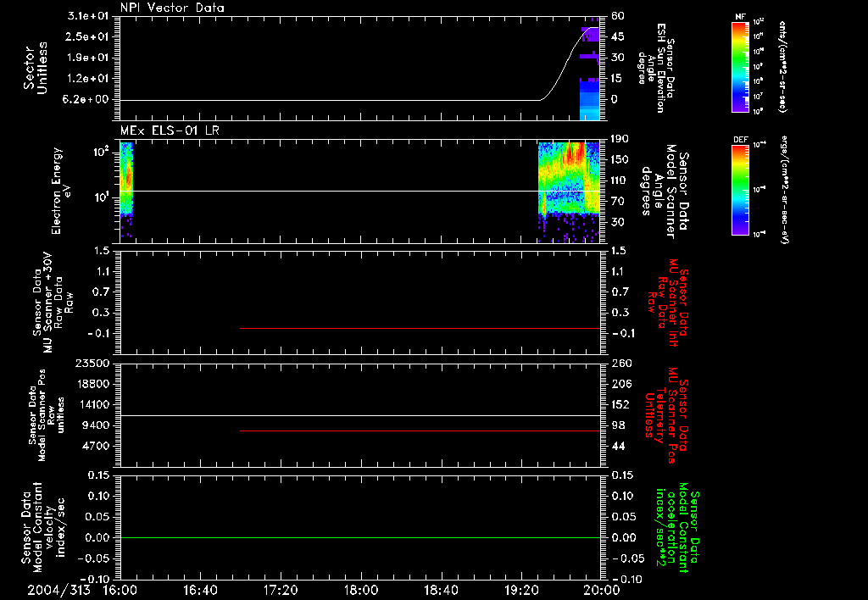Screen dimensions: 868x600
Task: Click the 9400 scanner position tick value
Action: (x=96, y=425)
